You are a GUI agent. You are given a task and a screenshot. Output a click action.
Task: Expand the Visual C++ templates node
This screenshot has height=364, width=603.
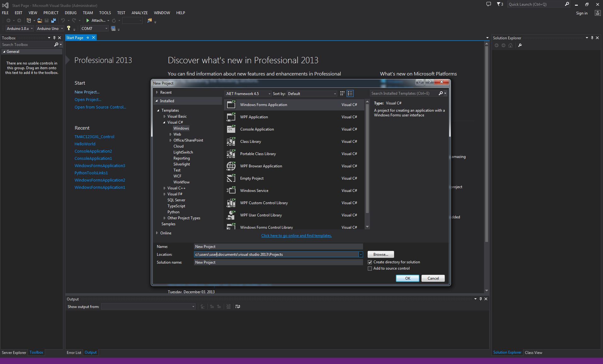click(x=164, y=188)
